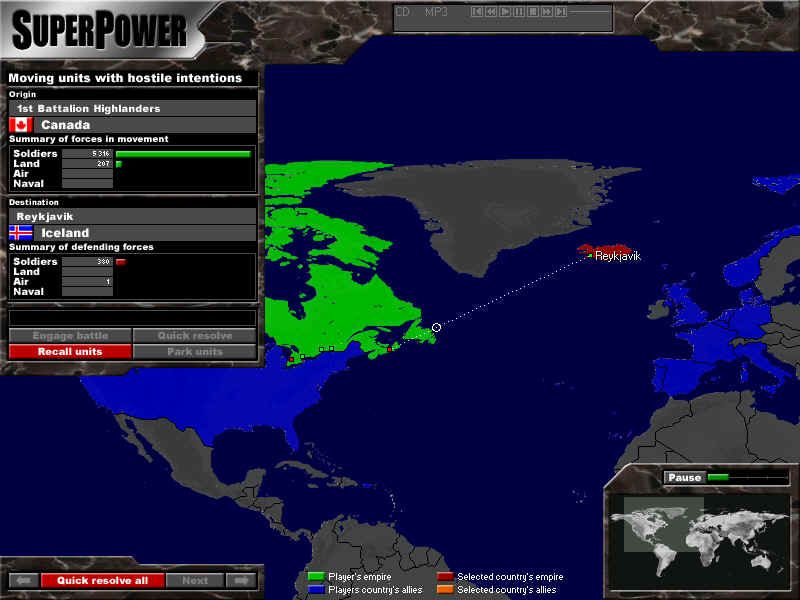Select the Reykjavik marker on Iceland
Screen dimensions: 800x600
(590, 256)
